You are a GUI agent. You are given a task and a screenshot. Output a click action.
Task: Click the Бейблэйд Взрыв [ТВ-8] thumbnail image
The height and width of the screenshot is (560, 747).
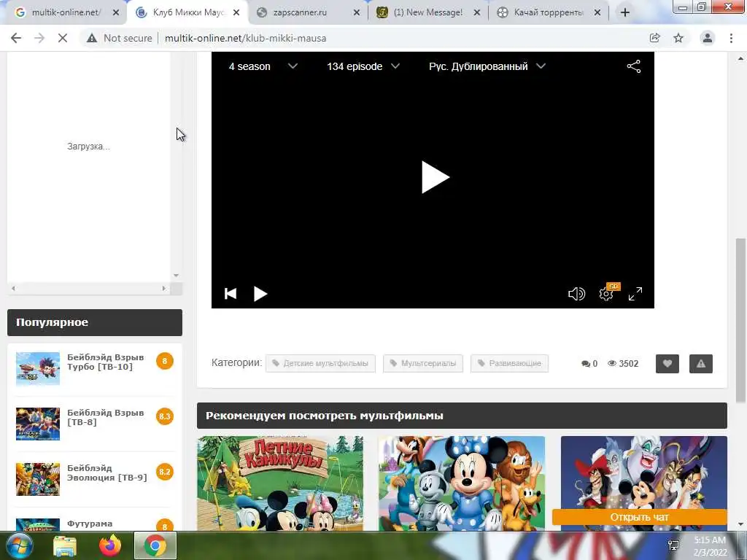point(38,424)
